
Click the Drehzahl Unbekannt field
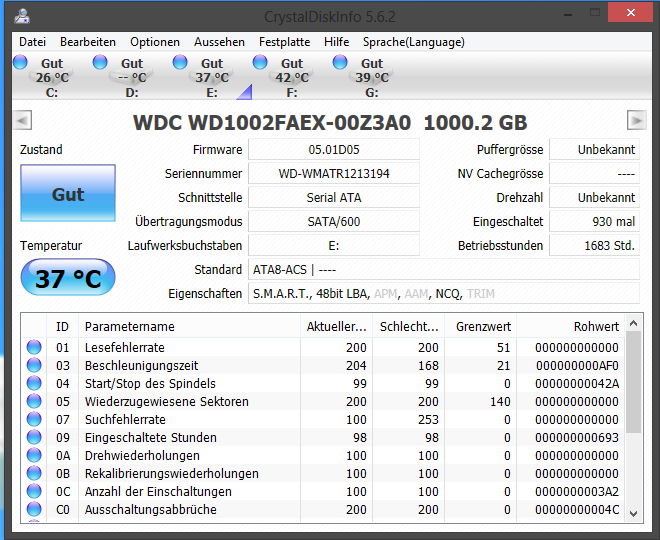594,197
